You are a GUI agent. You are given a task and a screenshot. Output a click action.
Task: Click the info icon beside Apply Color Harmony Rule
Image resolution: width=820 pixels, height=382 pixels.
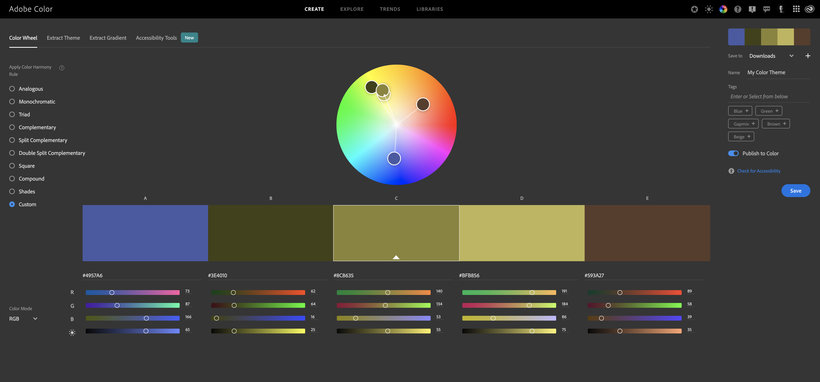(x=62, y=68)
